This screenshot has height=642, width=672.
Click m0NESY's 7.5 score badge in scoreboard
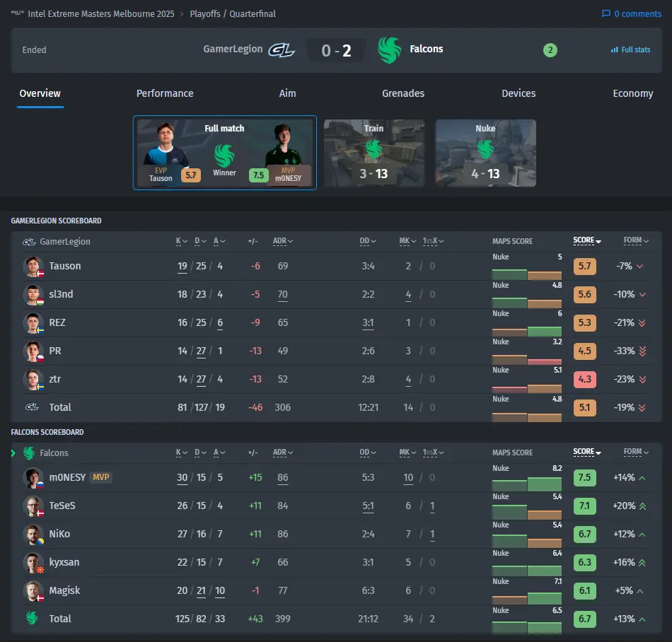(x=584, y=477)
